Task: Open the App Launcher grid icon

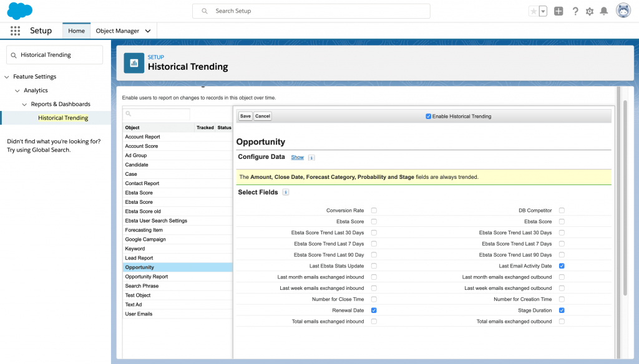Action: 16,31
